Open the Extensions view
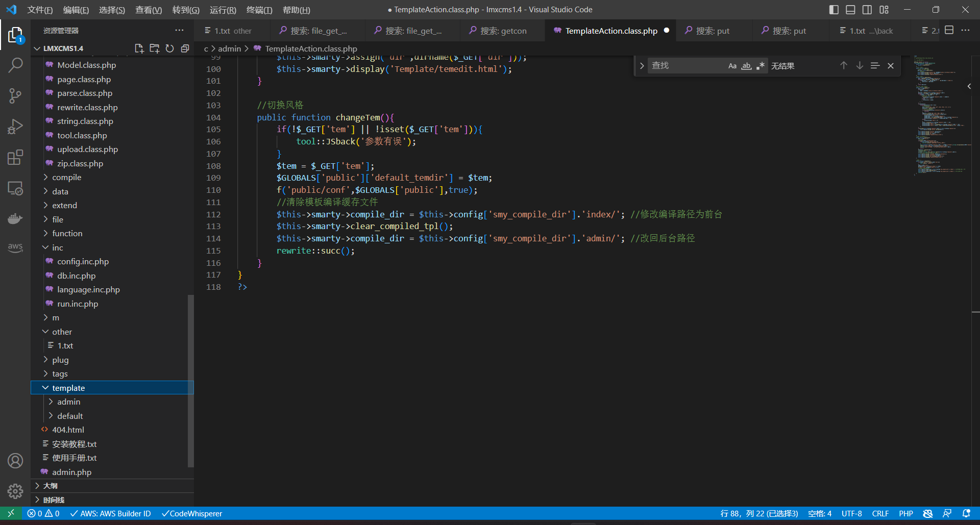Viewport: 980px width, 525px height. pos(15,157)
